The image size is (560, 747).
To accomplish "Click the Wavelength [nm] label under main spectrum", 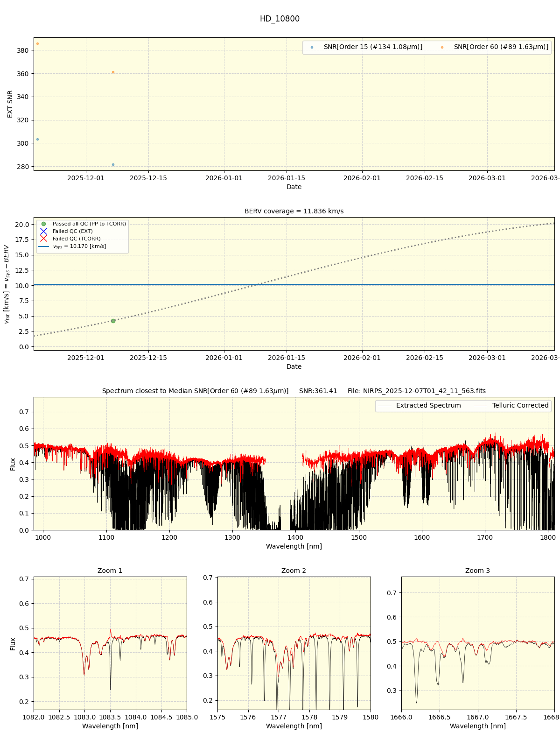I will tap(294, 546).
